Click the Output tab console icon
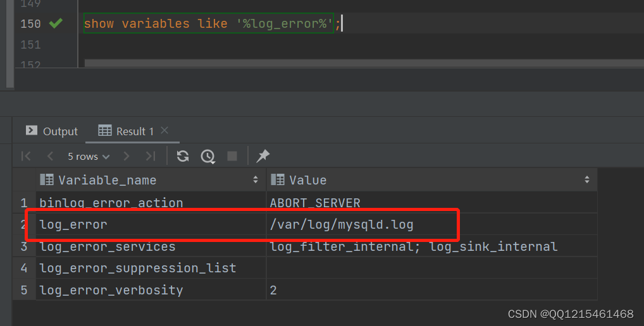The width and height of the screenshot is (644, 326). (x=31, y=130)
